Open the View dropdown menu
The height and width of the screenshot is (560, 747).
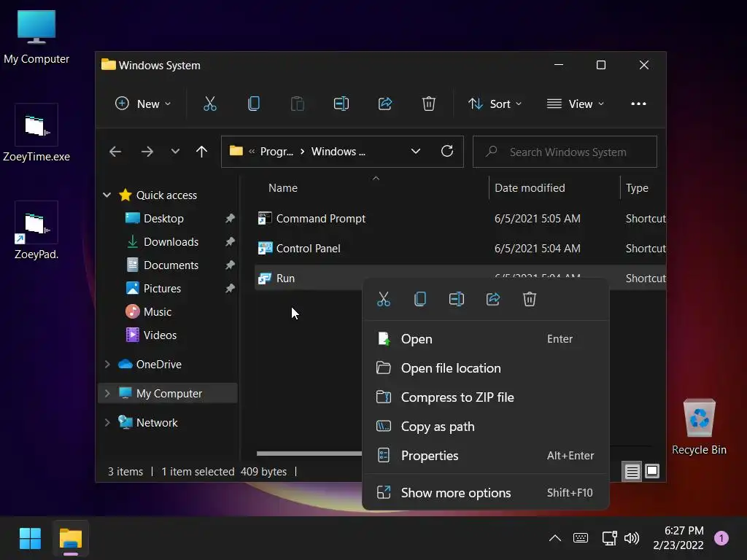click(576, 104)
